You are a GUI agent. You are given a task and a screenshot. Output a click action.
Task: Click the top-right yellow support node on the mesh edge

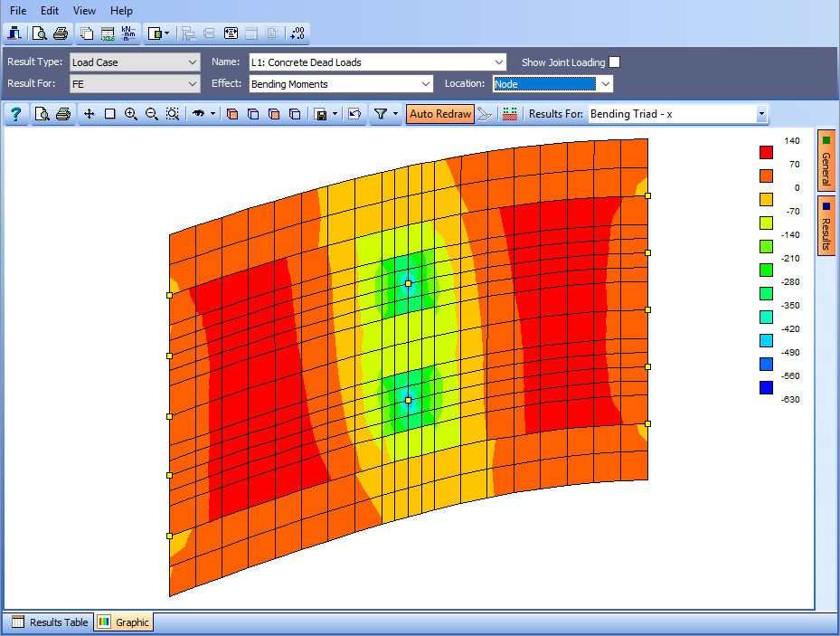[x=647, y=195]
